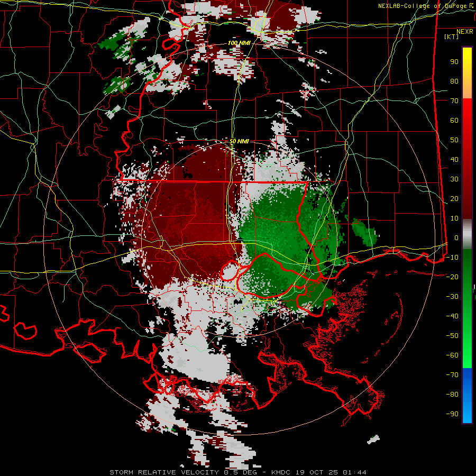The width and height of the screenshot is (476, 476).
Task: Click the -70 scale value
Action: click(x=452, y=374)
